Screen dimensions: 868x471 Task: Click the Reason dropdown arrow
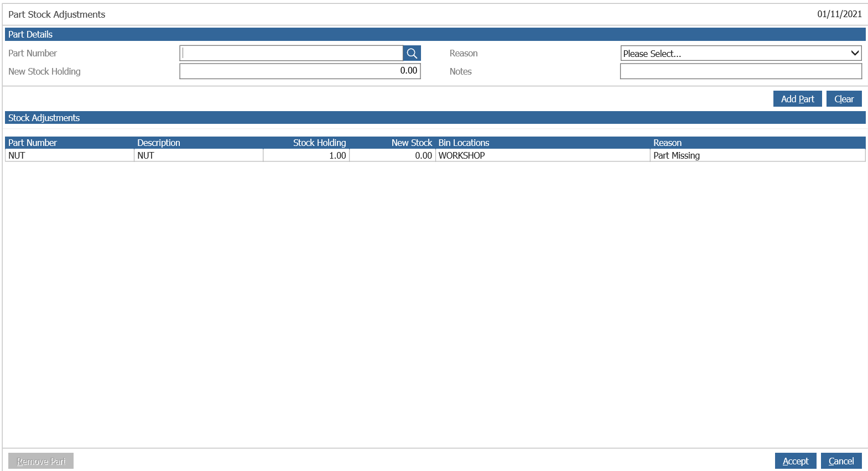click(x=855, y=53)
